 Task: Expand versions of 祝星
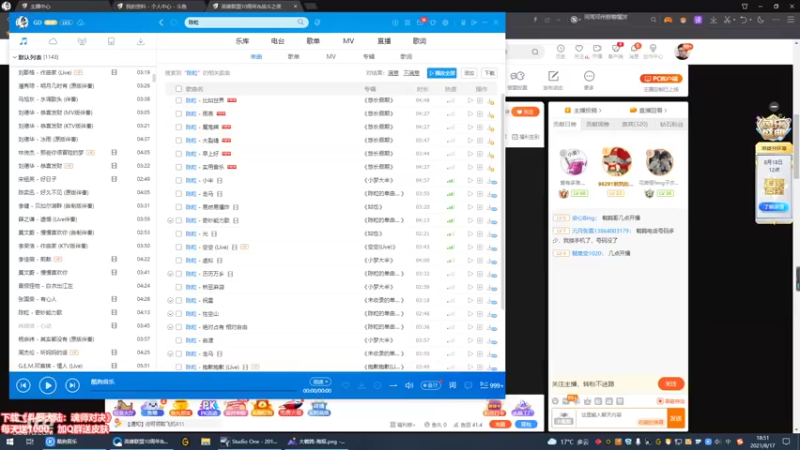(x=170, y=301)
